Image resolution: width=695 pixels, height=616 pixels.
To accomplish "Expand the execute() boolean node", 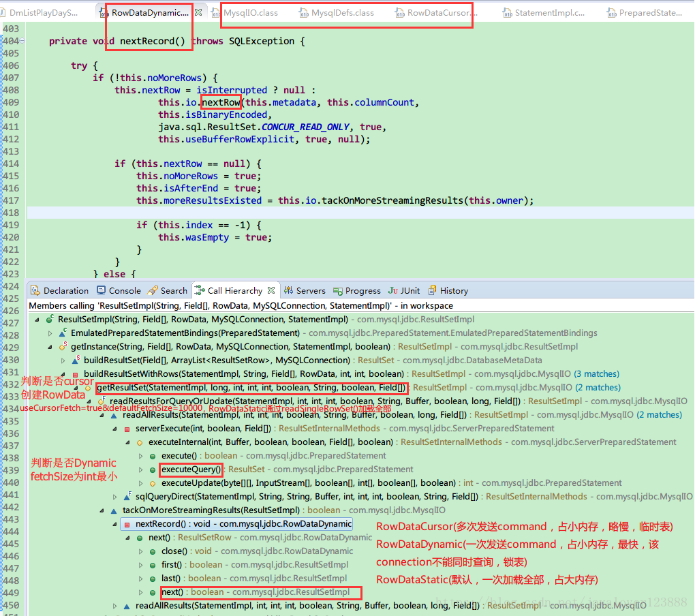I will [x=140, y=456].
